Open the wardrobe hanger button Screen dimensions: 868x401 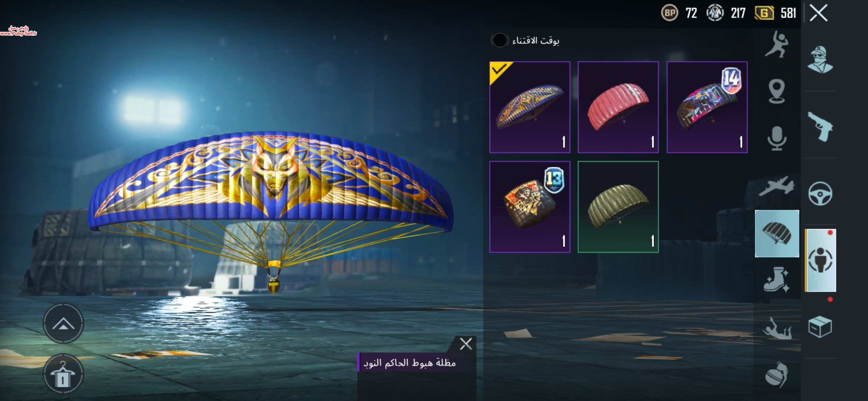coord(63,374)
